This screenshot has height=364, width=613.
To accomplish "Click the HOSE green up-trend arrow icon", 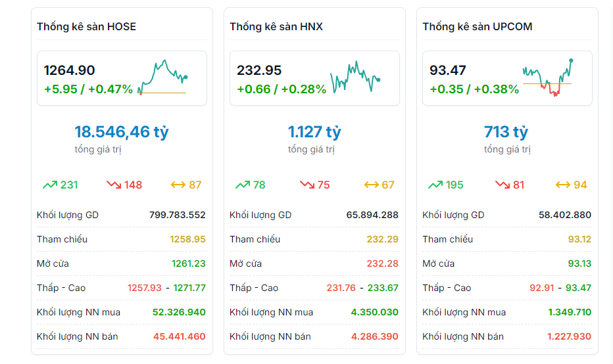I will (x=50, y=185).
